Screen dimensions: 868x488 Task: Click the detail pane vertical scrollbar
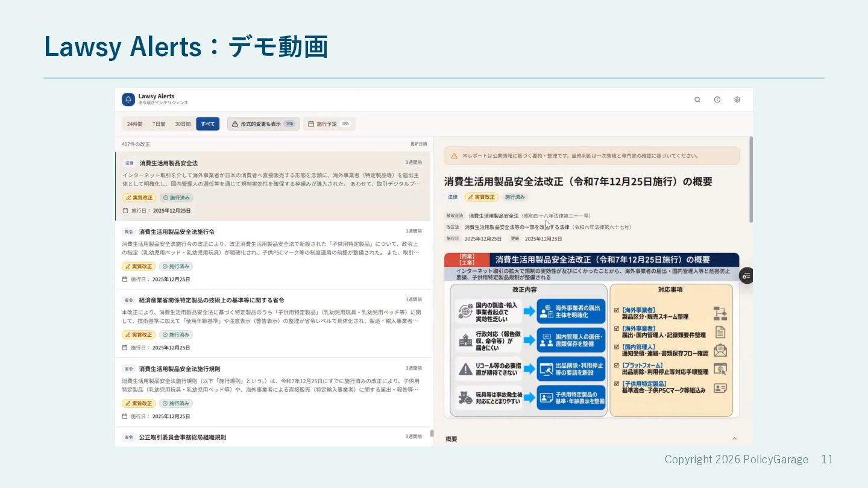[x=750, y=180]
